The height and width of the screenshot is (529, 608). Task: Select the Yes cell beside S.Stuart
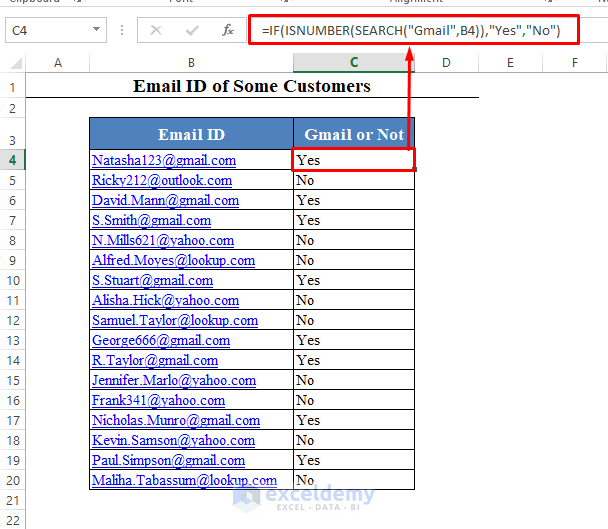tap(354, 280)
